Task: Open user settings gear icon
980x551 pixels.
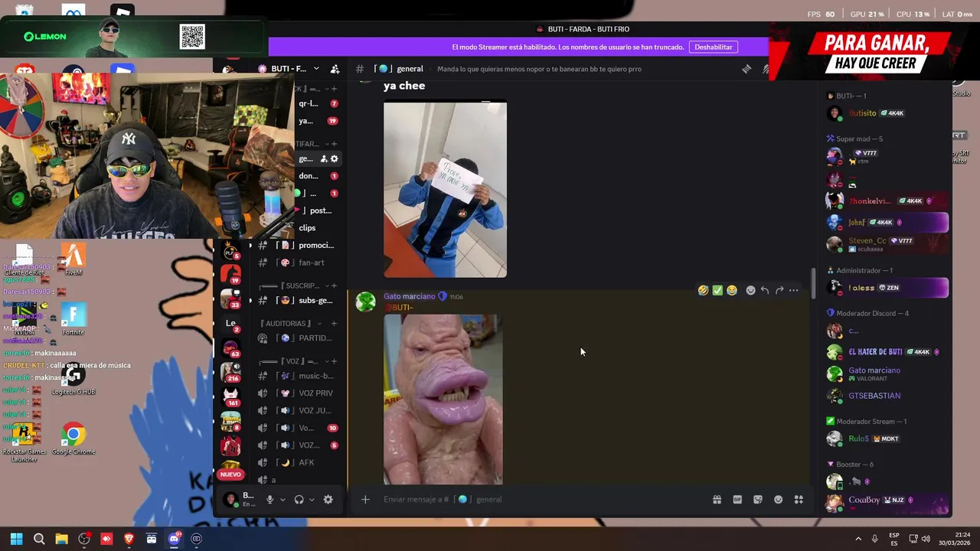Action: coord(328,500)
